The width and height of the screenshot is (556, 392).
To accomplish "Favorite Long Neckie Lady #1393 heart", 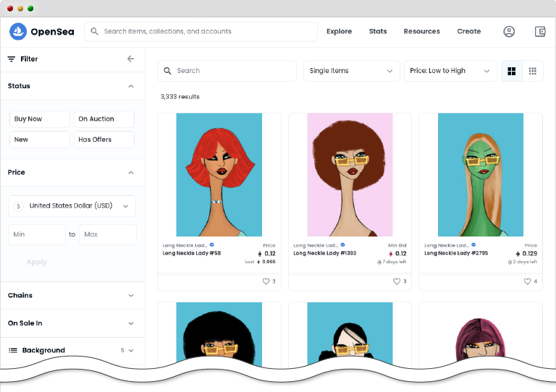I will 397,281.
